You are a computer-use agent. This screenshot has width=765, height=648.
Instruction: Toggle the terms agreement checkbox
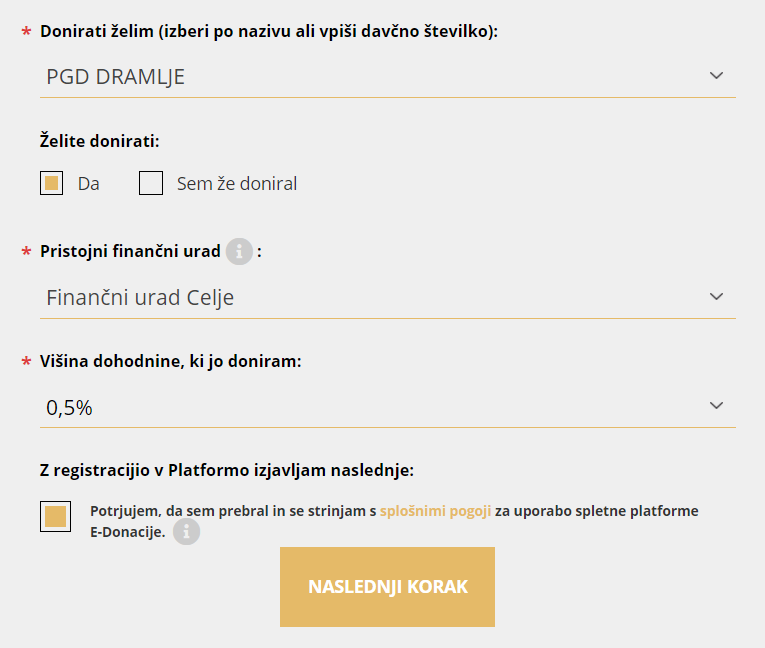click(x=55, y=516)
